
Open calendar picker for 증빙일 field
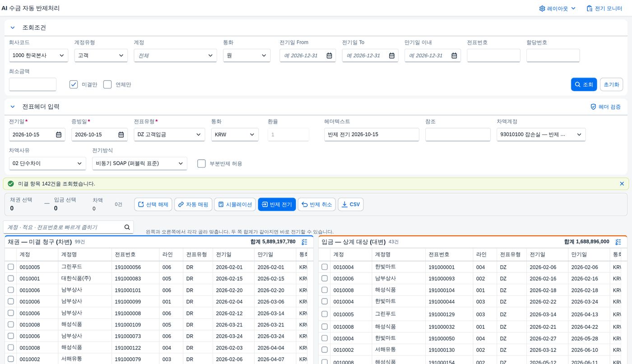pyautogui.click(x=121, y=134)
